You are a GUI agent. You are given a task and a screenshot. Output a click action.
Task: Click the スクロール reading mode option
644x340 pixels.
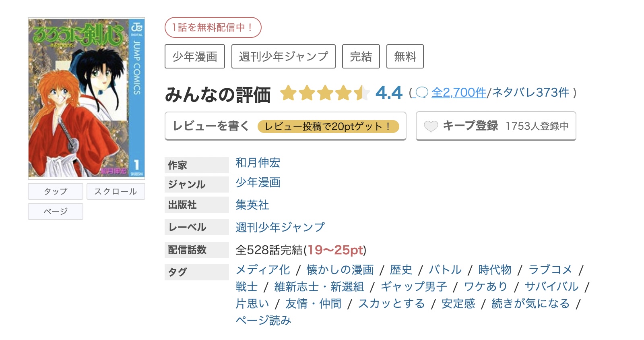click(116, 191)
